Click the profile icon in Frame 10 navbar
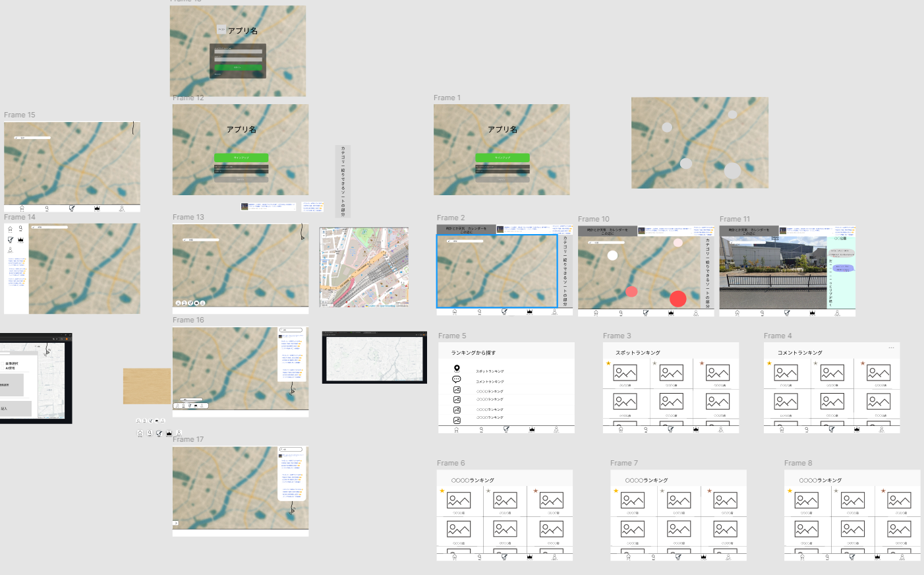 [696, 313]
